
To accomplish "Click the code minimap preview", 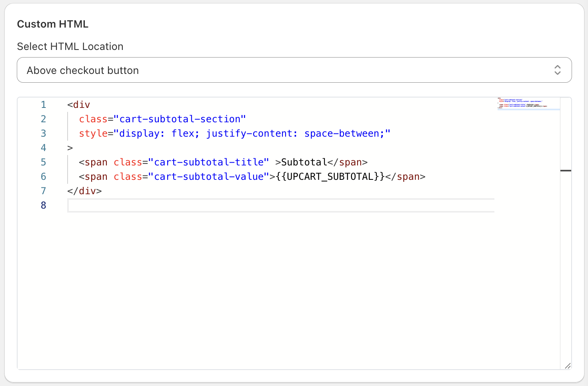I will point(528,103).
